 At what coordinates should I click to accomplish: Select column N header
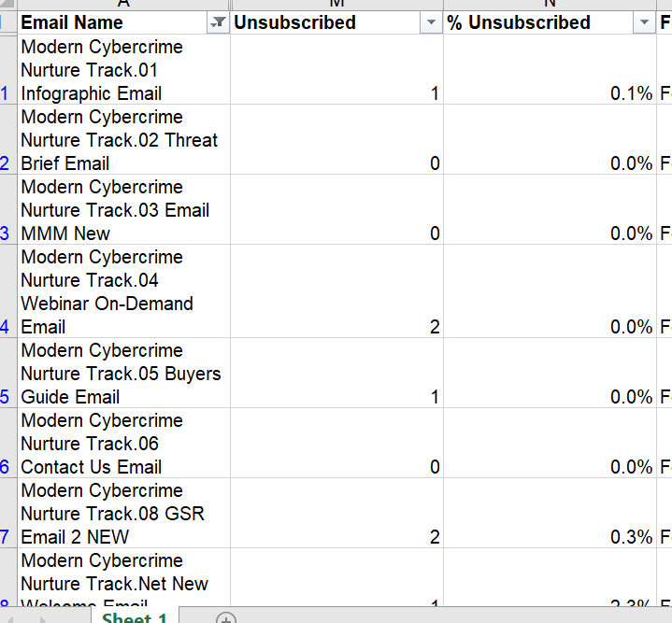pos(550,5)
